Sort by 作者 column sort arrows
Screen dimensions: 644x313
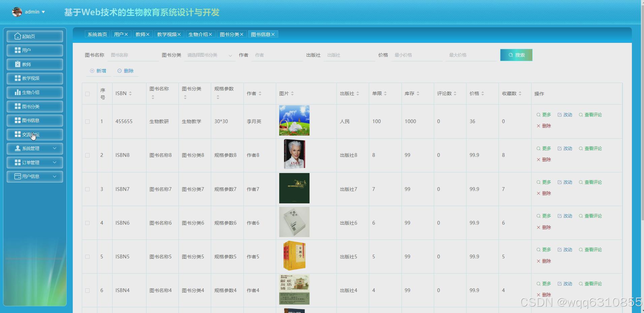click(x=260, y=93)
